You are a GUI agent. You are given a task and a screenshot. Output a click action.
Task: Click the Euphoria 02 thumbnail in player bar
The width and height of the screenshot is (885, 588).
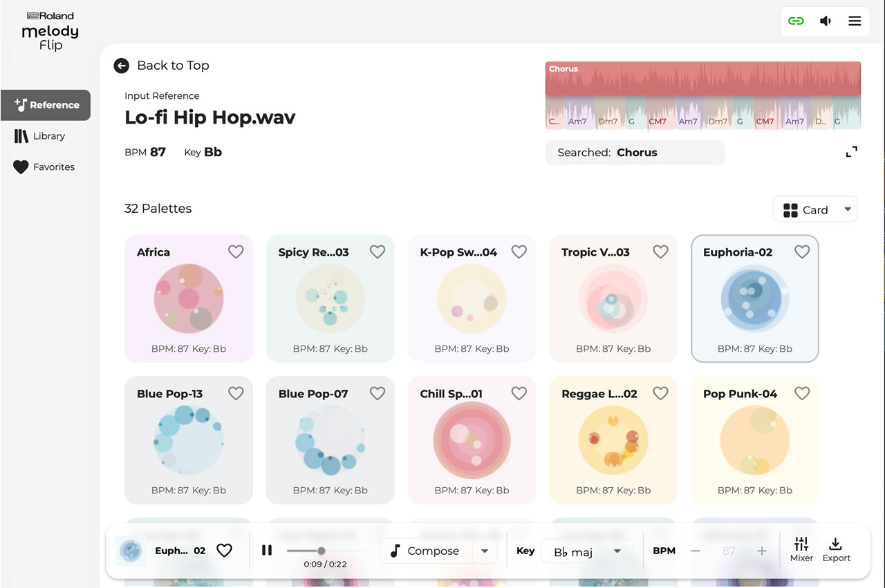pyautogui.click(x=130, y=551)
